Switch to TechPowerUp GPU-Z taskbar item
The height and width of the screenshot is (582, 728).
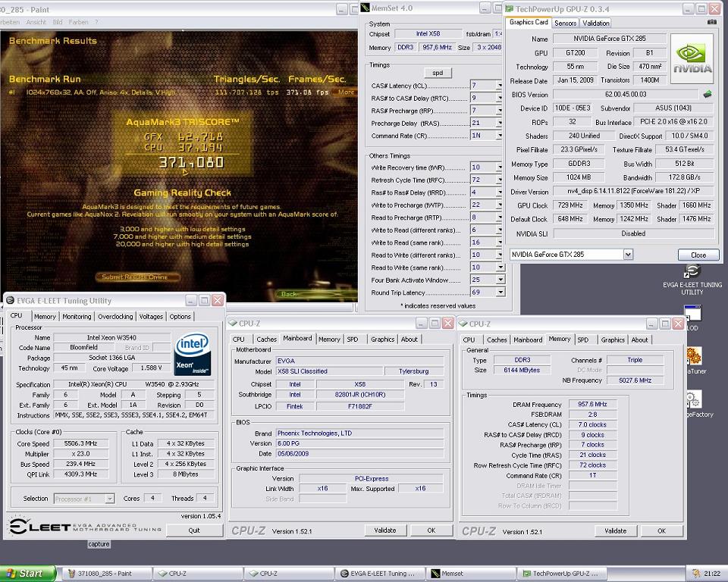(562, 574)
